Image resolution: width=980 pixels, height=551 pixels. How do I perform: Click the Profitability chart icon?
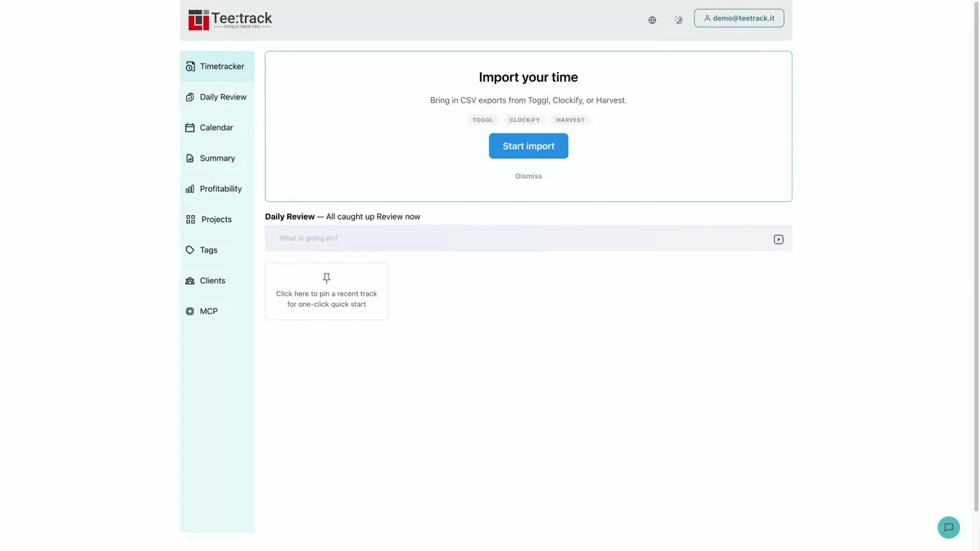pyautogui.click(x=190, y=189)
